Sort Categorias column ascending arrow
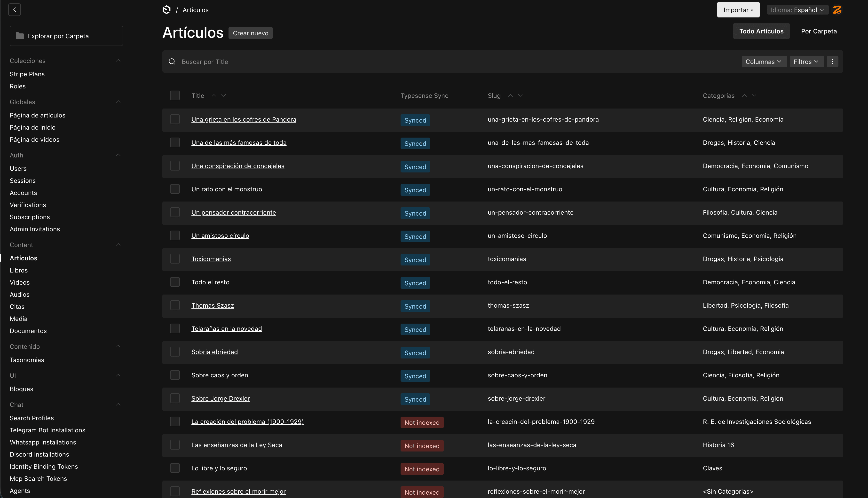This screenshot has width=868, height=498. coord(744,95)
